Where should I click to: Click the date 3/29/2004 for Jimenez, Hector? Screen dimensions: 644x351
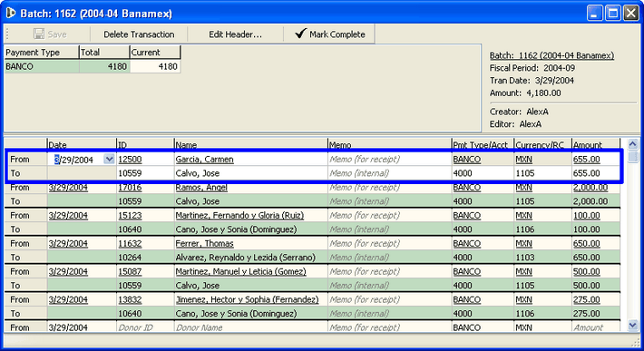pyautogui.click(x=68, y=299)
